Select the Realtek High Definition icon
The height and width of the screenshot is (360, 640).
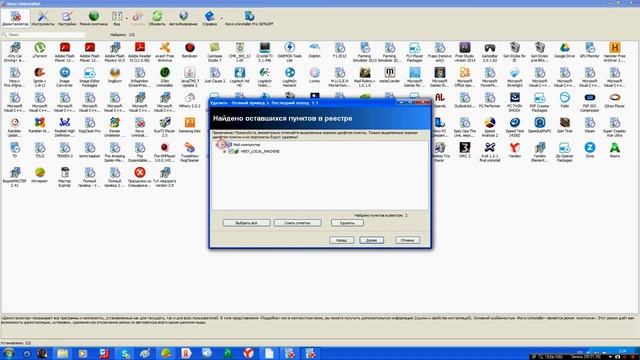click(64, 127)
